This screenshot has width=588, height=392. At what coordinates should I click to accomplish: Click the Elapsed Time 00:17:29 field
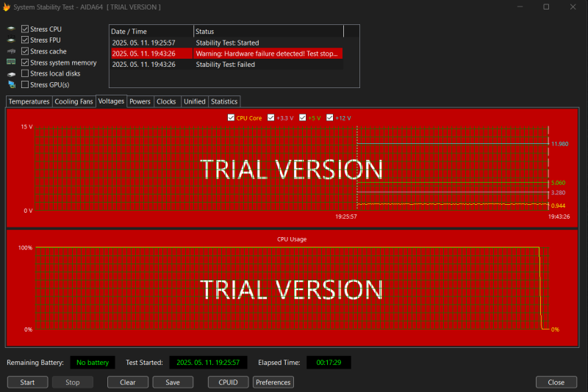[329, 363]
